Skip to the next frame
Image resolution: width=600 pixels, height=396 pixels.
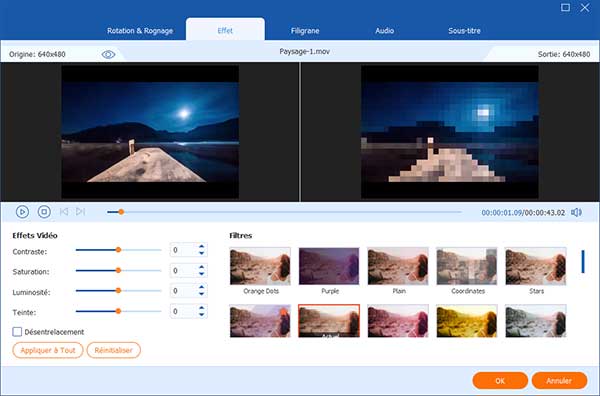(x=80, y=212)
